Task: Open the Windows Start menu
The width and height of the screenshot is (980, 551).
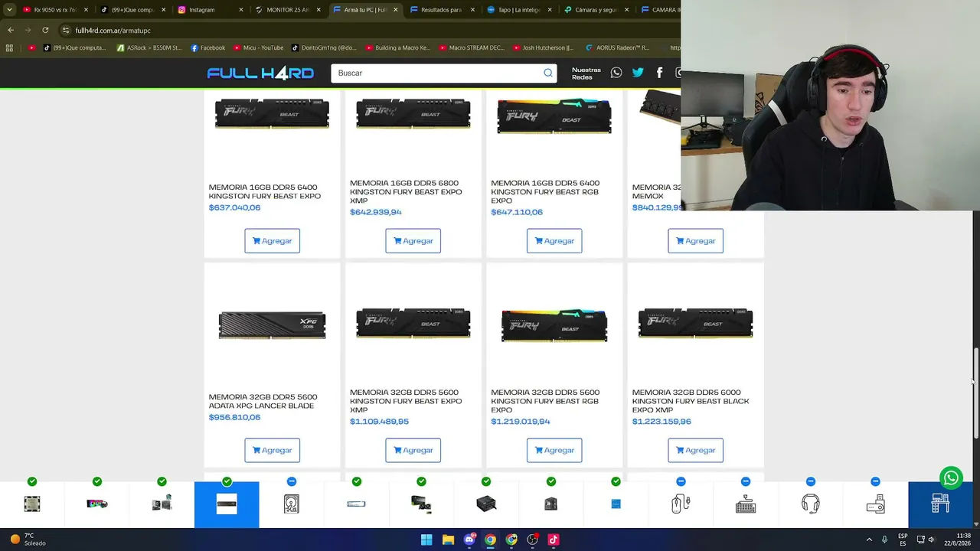Action: click(x=426, y=540)
